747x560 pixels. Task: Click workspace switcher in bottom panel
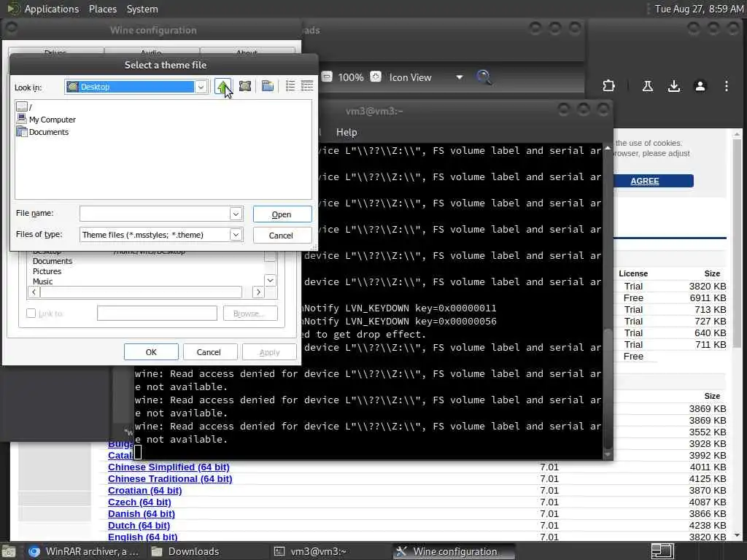pos(662,551)
